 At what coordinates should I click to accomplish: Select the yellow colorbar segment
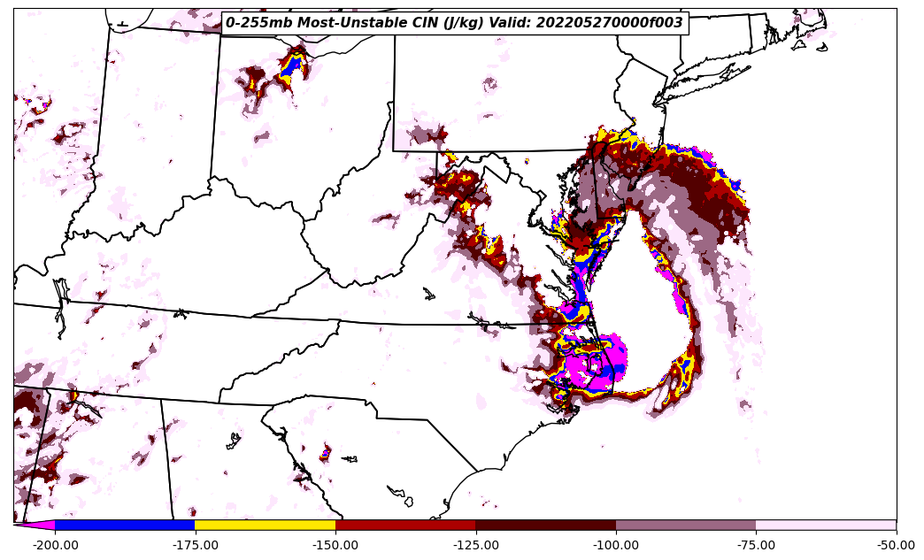point(265,525)
